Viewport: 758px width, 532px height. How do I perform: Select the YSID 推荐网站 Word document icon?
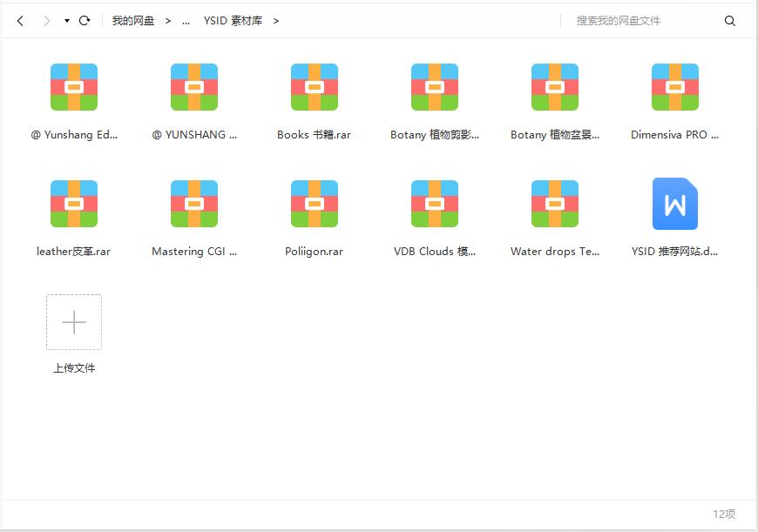(x=675, y=204)
